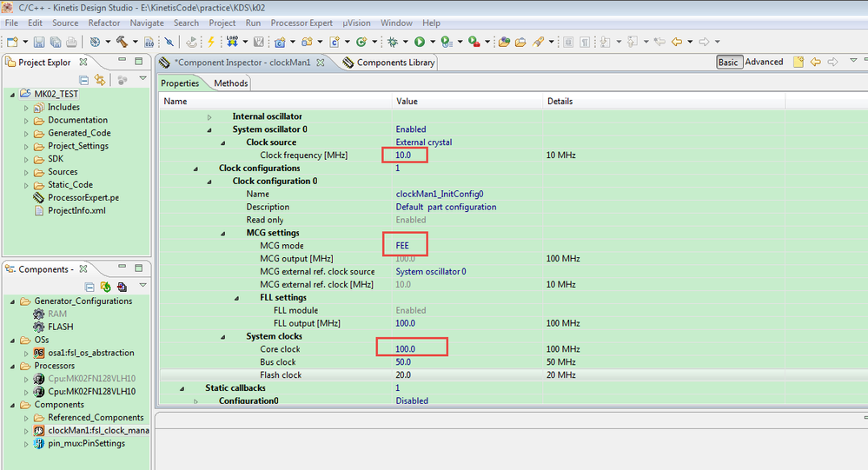Viewport: 868px width, 470px height.
Task: Collapse all in Components view toolbar
Action: 89,287
